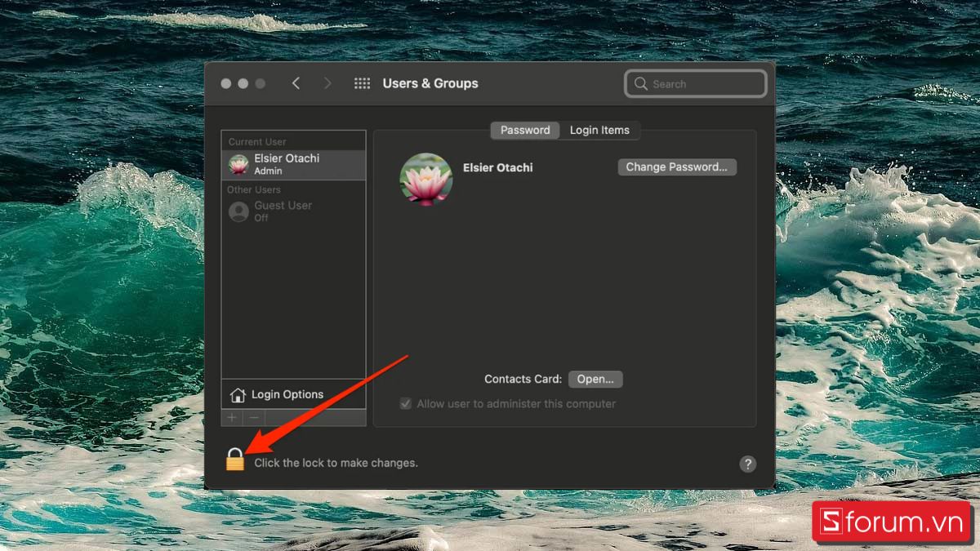Image resolution: width=980 pixels, height=551 pixels.
Task: Minimize the Users & Groups window
Action: [x=243, y=83]
